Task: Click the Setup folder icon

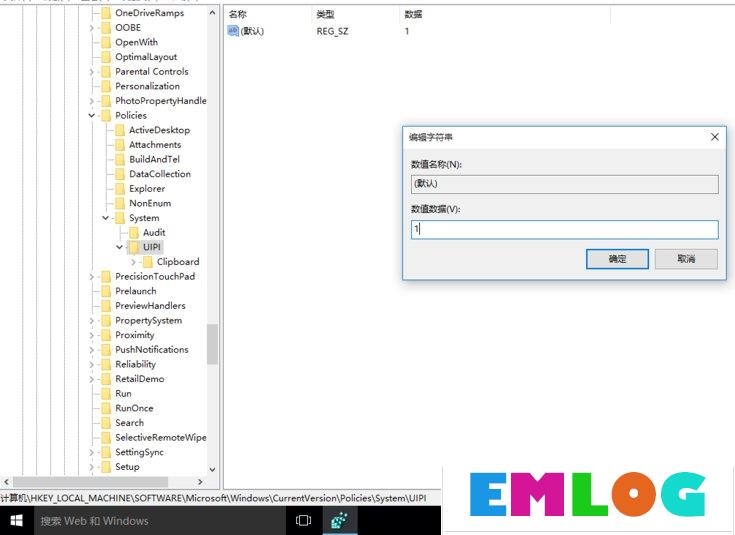Action: pyautogui.click(x=106, y=467)
